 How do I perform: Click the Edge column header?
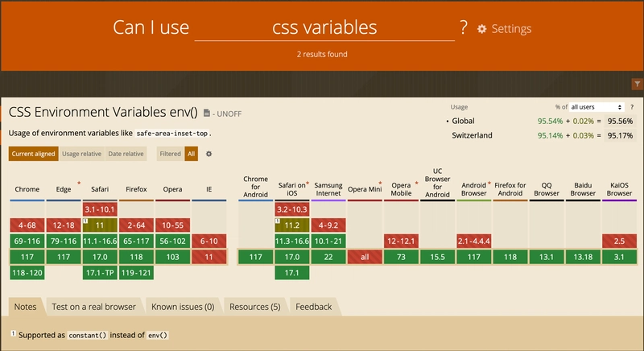(x=64, y=189)
